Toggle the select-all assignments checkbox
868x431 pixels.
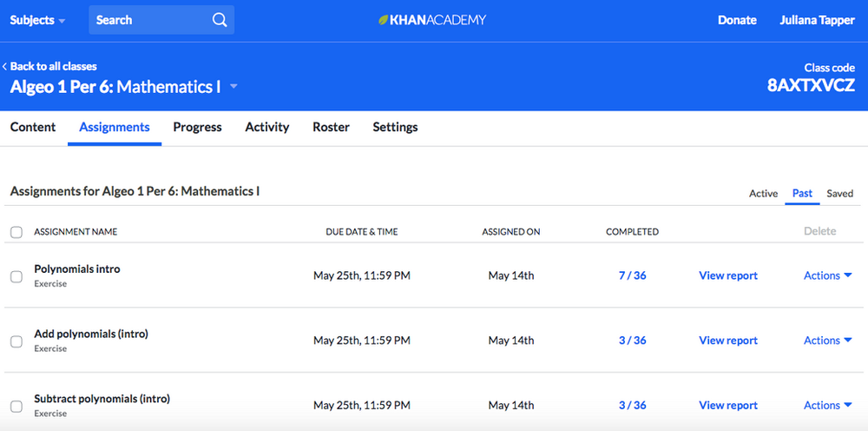(x=16, y=232)
